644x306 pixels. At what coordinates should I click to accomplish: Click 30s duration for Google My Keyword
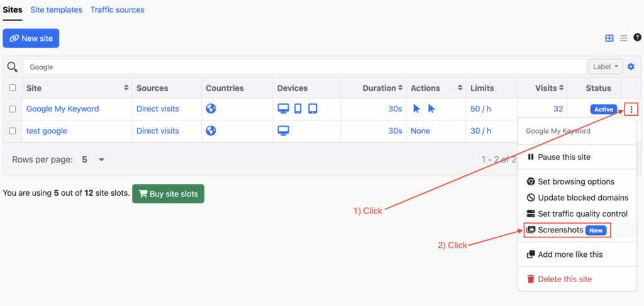coord(395,109)
